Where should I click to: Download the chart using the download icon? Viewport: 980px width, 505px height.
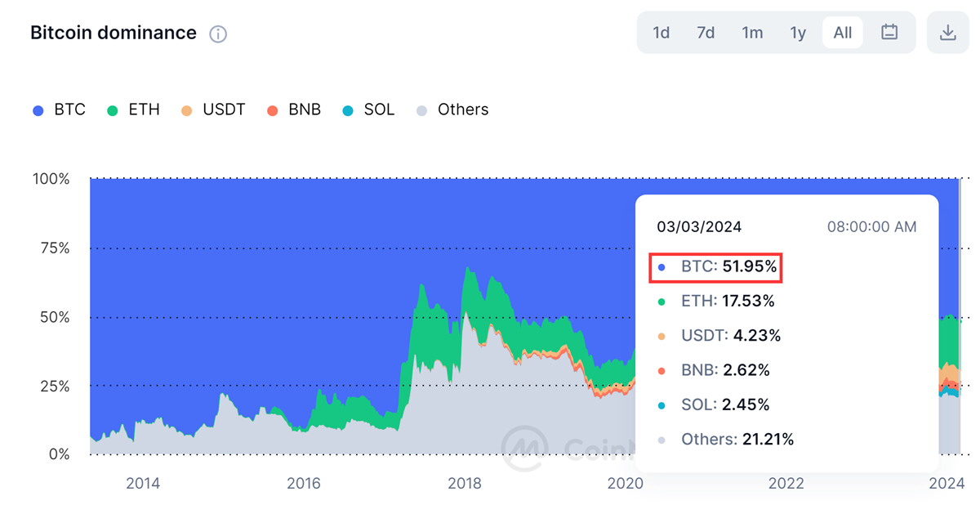pyautogui.click(x=947, y=33)
